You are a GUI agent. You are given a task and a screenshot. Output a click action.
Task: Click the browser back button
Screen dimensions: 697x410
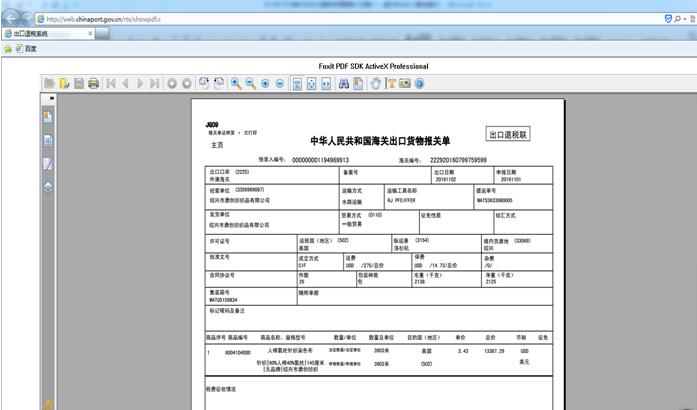click(11, 17)
